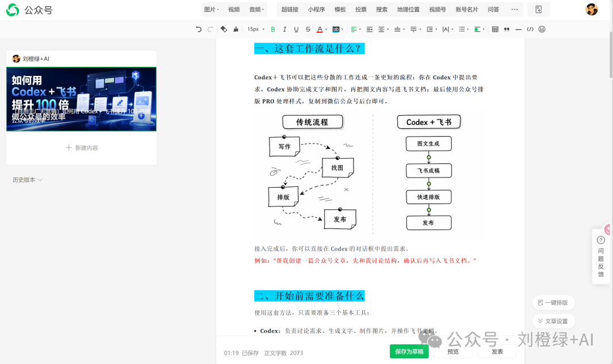This screenshot has height=364, width=613.
Task: Open the 搜索 insert option
Action: tap(381, 10)
